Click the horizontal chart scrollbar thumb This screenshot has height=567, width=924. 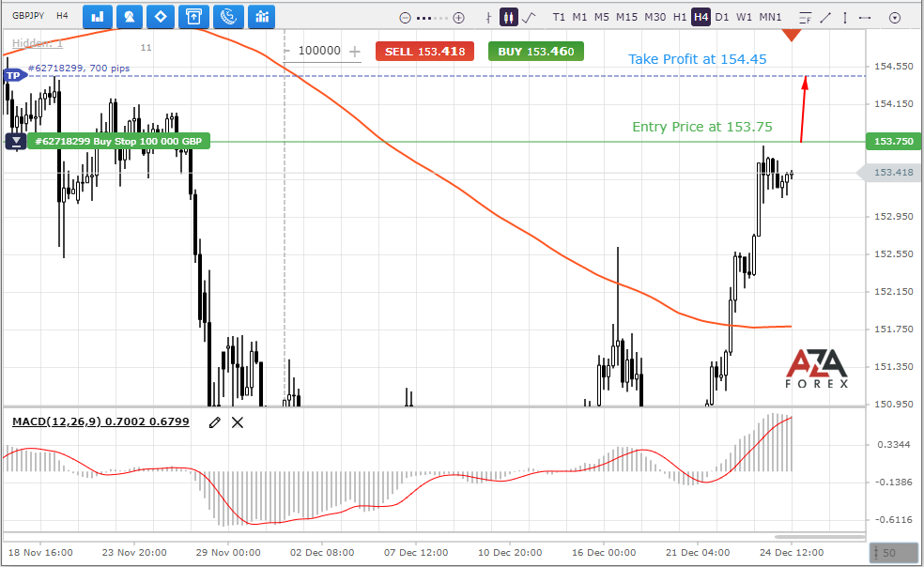tap(819, 537)
